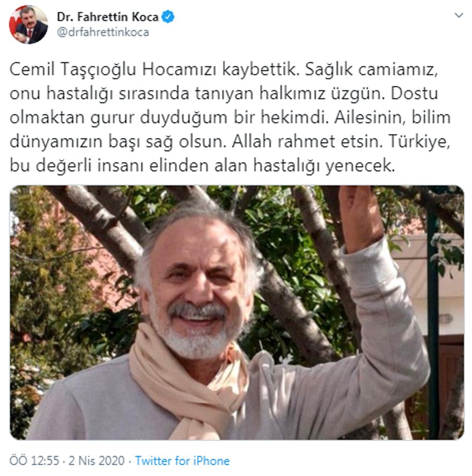Image resolution: width=472 pixels, height=476 pixels.
Task: Click the final line 'bu değerli insanı'
Action: coord(202,166)
